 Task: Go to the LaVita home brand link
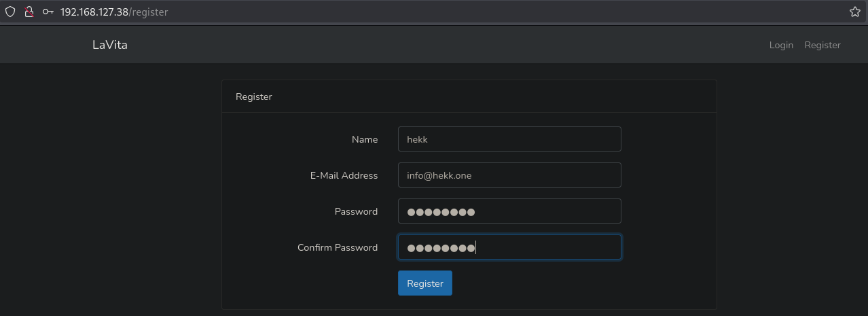pyautogui.click(x=110, y=45)
